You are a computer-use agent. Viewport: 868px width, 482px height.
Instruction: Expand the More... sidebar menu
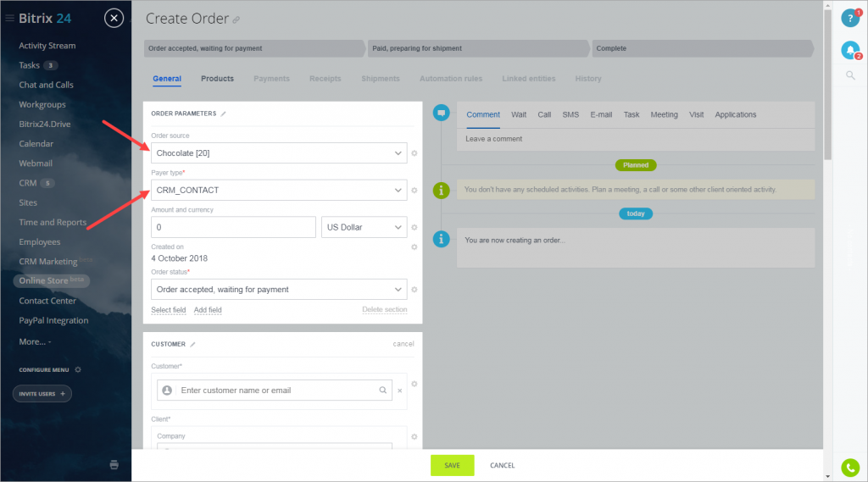35,342
